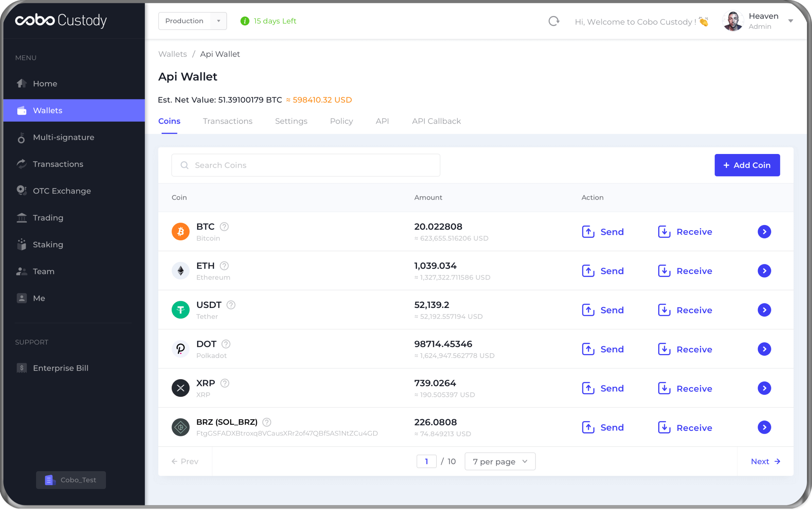The image size is (812, 510).
Task: Send XRP from the wallet
Action: tap(603, 388)
